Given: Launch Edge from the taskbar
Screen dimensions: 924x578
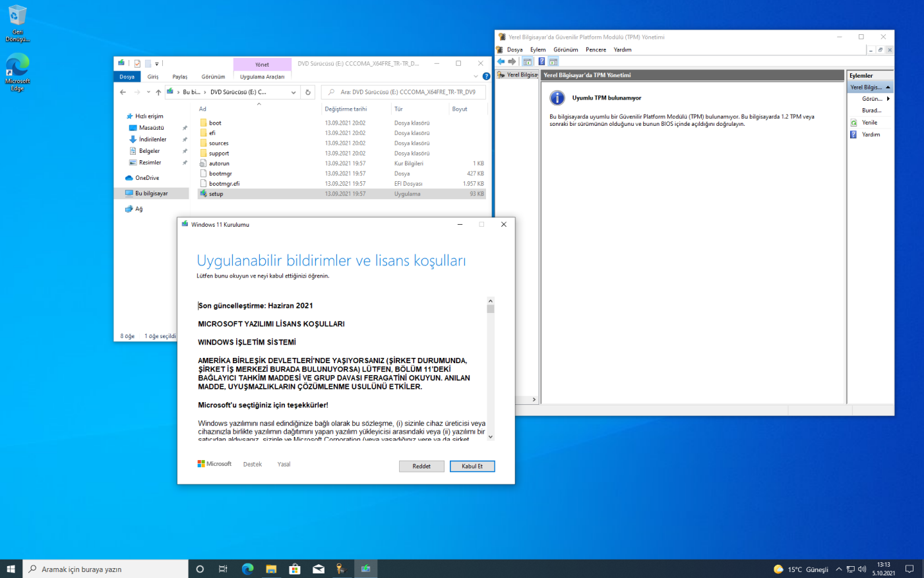Looking at the screenshot, I should point(247,569).
